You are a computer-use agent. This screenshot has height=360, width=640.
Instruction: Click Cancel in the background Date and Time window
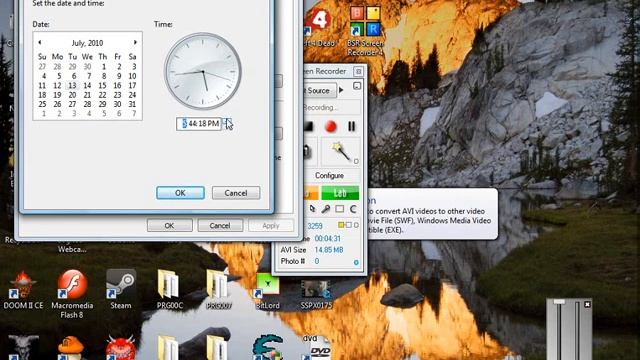tap(220, 225)
